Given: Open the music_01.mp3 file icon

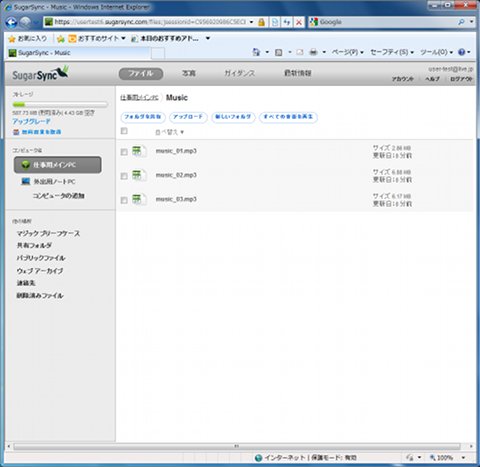Looking at the screenshot, I should coord(139,151).
